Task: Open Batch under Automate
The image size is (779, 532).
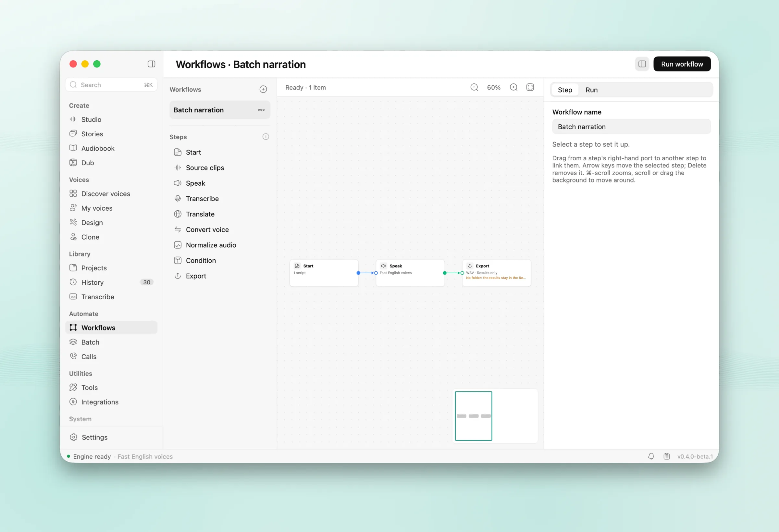Action: (x=111, y=342)
